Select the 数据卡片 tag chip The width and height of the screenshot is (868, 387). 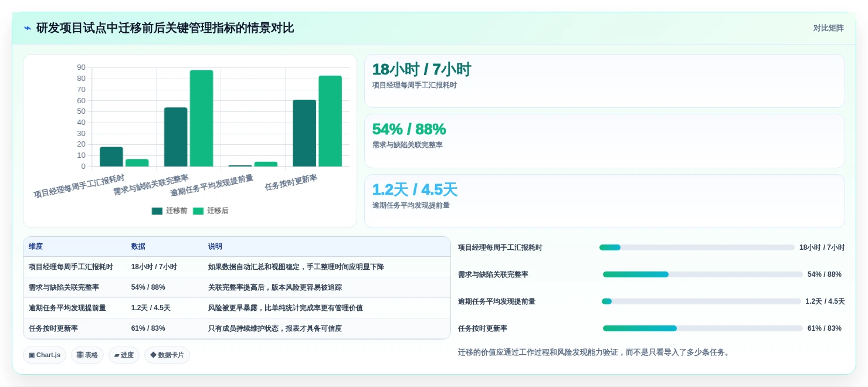coord(167,355)
